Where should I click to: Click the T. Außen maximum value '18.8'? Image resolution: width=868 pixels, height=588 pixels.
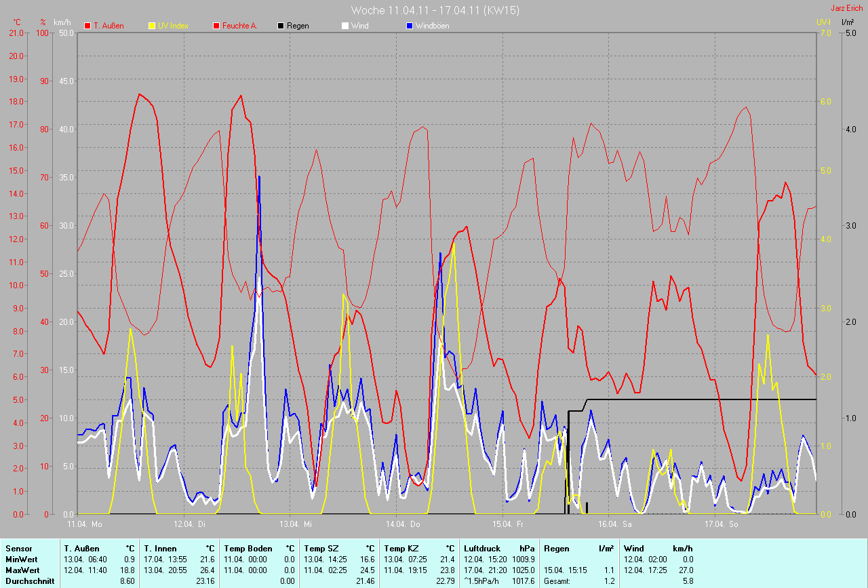pyautogui.click(x=127, y=570)
